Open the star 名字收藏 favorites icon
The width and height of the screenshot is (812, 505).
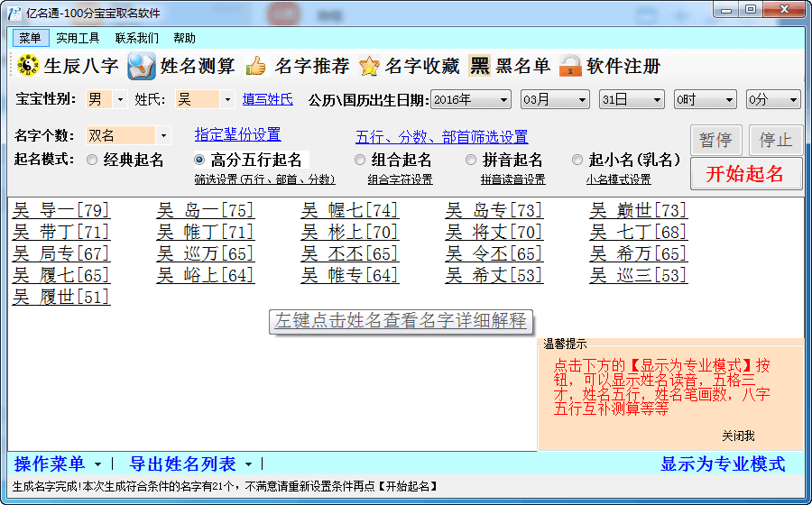pos(369,66)
